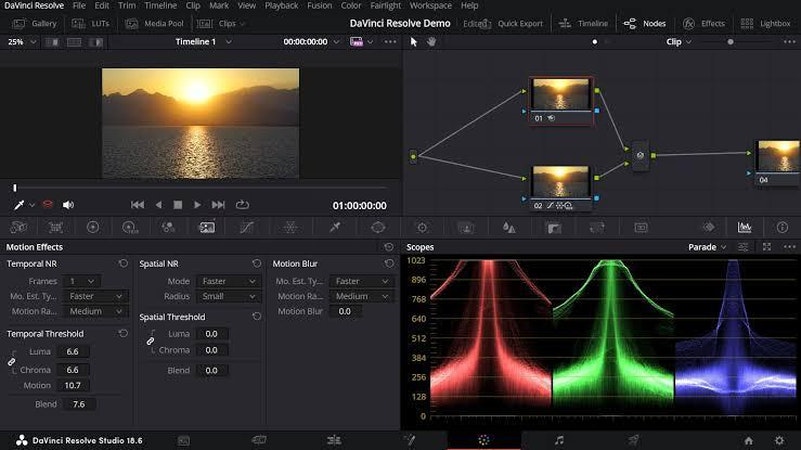Viewport: 801px width, 450px height.
Task: Open Spatial NR Mode dropdown
Action: pyautogui.click(x=228, y=281)
